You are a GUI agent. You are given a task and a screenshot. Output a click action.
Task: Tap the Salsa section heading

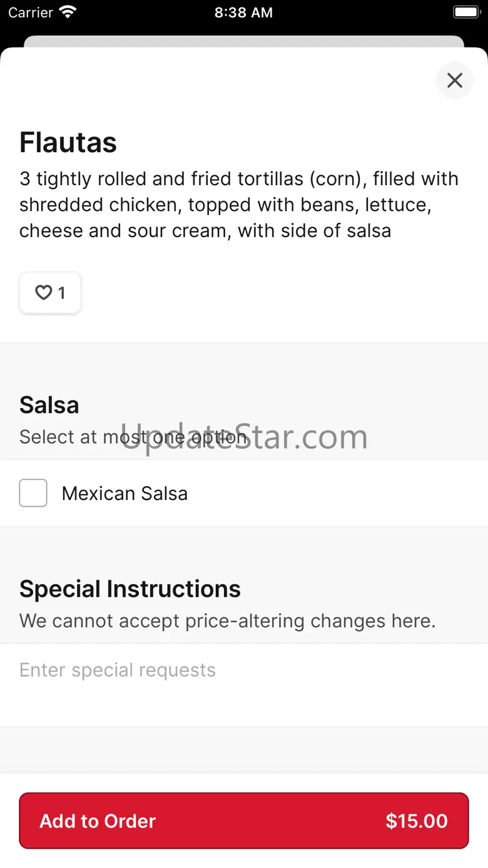tap(49, 405)
